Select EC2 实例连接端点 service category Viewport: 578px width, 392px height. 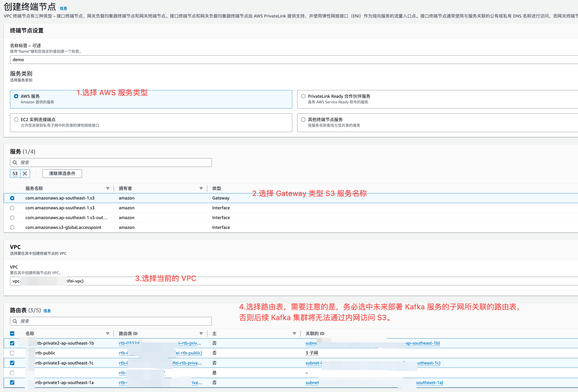pyautogui.click(x=16, y=119)
